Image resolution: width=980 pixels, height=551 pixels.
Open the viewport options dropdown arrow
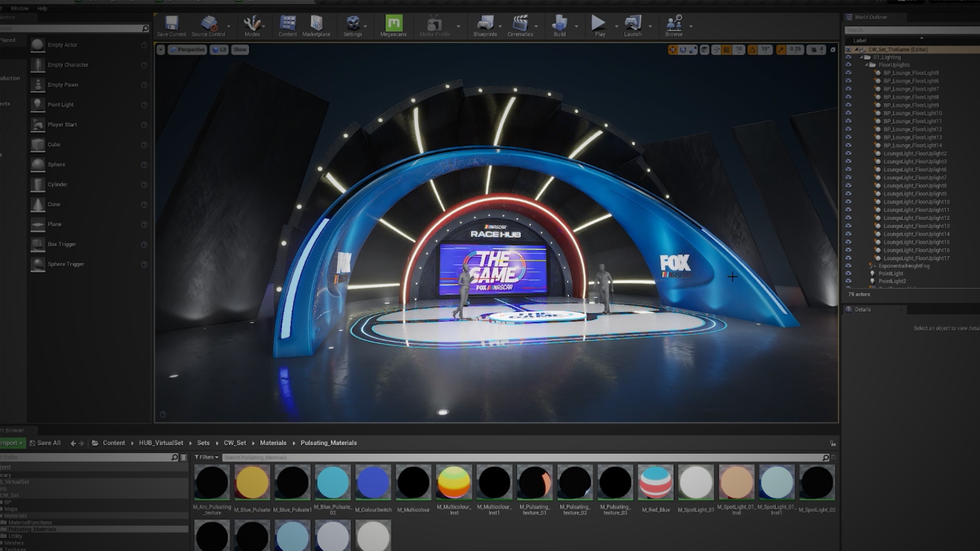(161, 49)
